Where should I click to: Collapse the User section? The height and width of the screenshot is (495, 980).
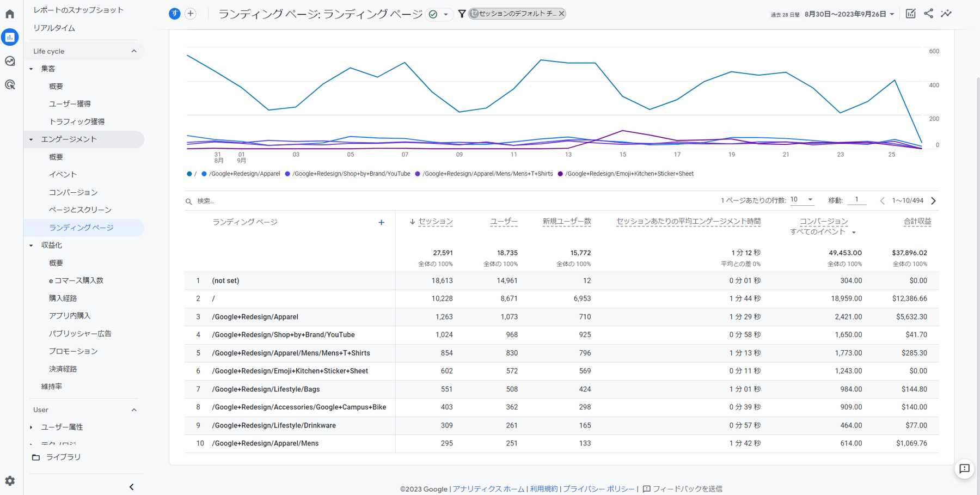click(x=134, y=410)
